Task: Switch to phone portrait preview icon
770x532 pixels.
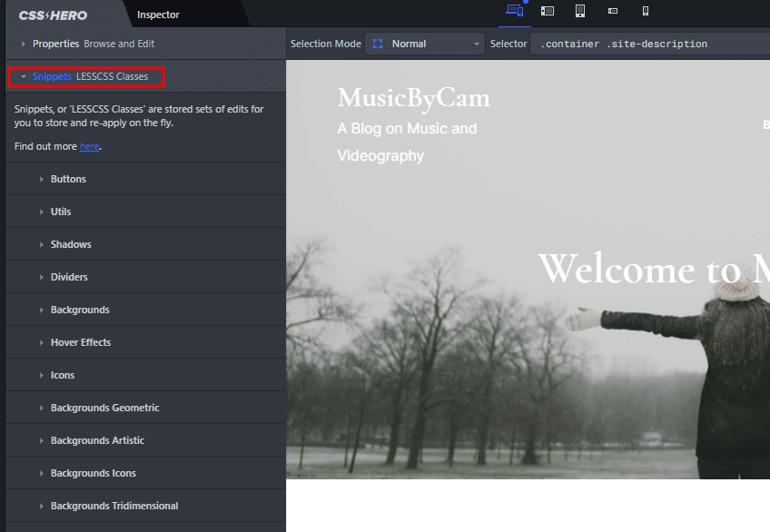Action: [x=646, y=11]
